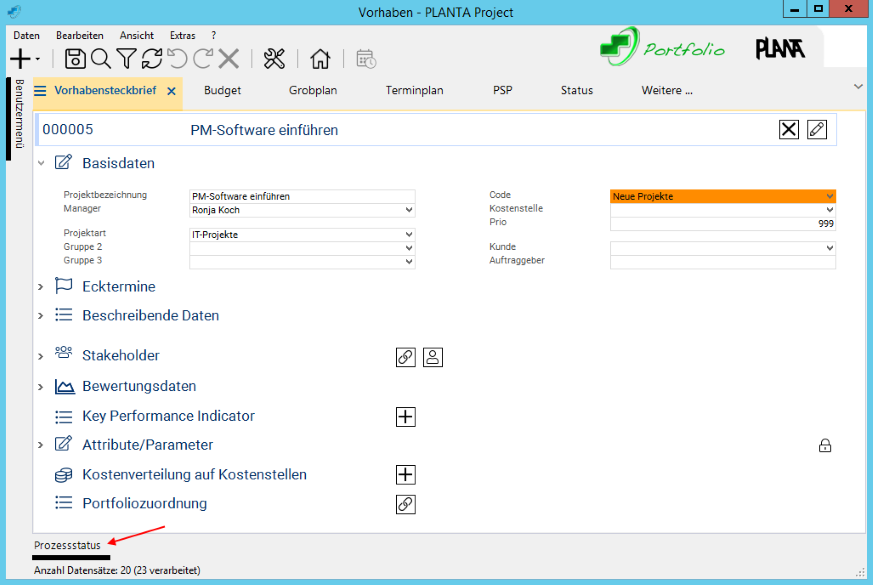Add a Key Performance Indicator with plus

[x=405, y=417]
